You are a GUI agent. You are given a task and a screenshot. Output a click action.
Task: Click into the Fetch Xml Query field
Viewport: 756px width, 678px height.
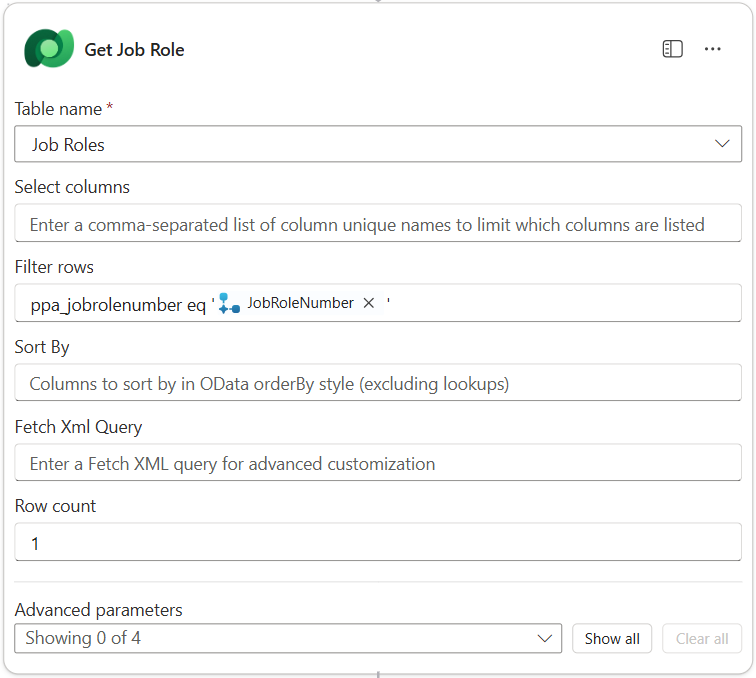pyautogui.click(x=378, y=463)
